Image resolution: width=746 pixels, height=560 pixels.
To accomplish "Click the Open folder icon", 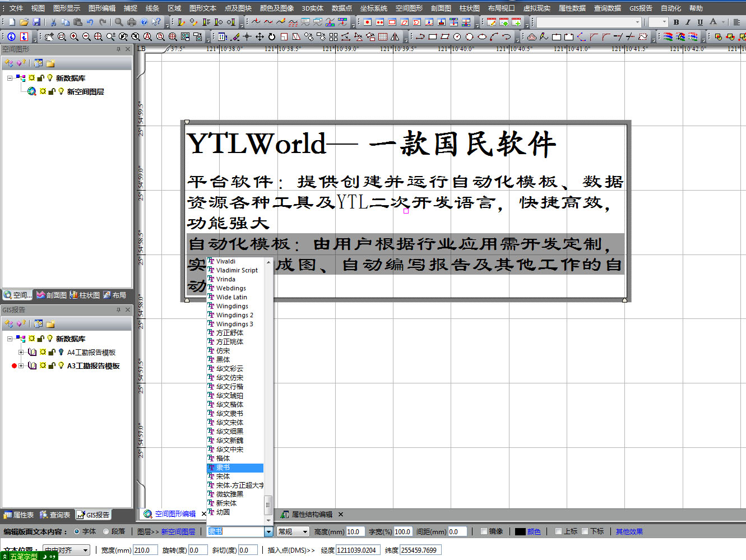I will coord(24,22).
